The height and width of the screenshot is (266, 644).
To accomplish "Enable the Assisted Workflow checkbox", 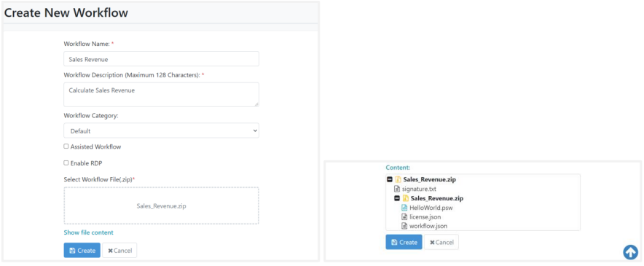I will click(x=66, y=146).
